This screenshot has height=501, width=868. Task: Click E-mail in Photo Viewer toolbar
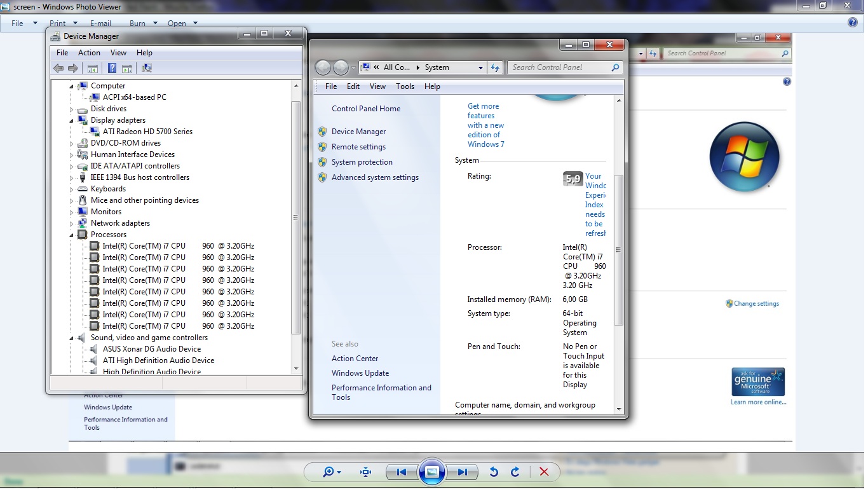point(100,24)
